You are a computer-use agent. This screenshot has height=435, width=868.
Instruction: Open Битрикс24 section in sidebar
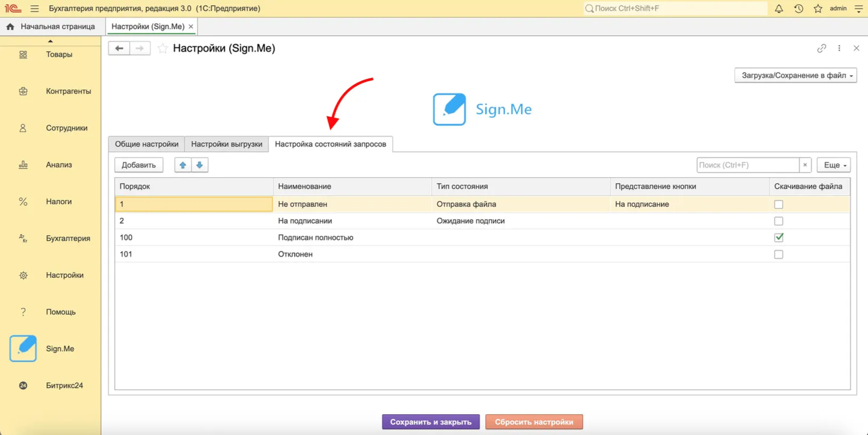click(x=50, y=385)
